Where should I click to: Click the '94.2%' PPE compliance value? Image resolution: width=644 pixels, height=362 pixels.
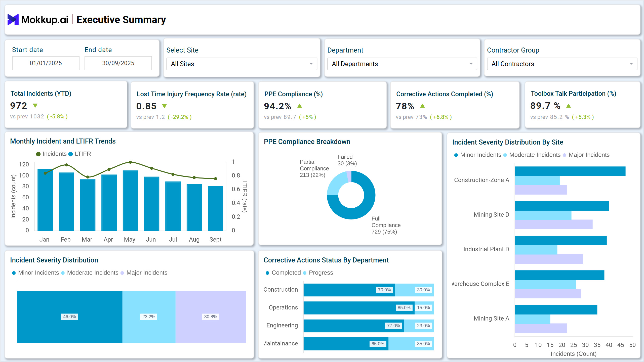[x=277, y=106]
